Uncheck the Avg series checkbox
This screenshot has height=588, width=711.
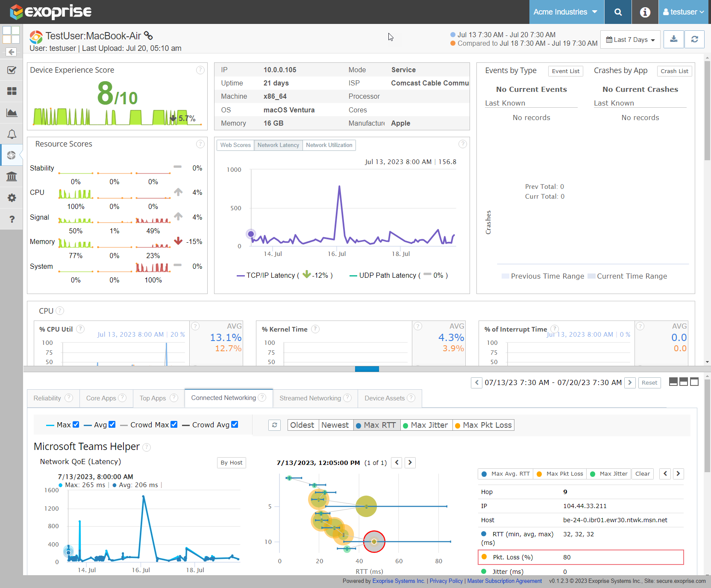pyautogui.click(x=112, y=424)
